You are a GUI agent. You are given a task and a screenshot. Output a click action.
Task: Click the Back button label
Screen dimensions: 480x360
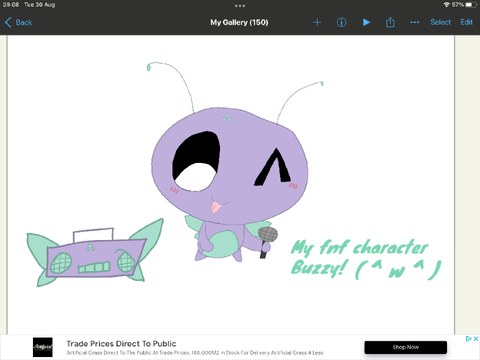[x=24, y=22]
